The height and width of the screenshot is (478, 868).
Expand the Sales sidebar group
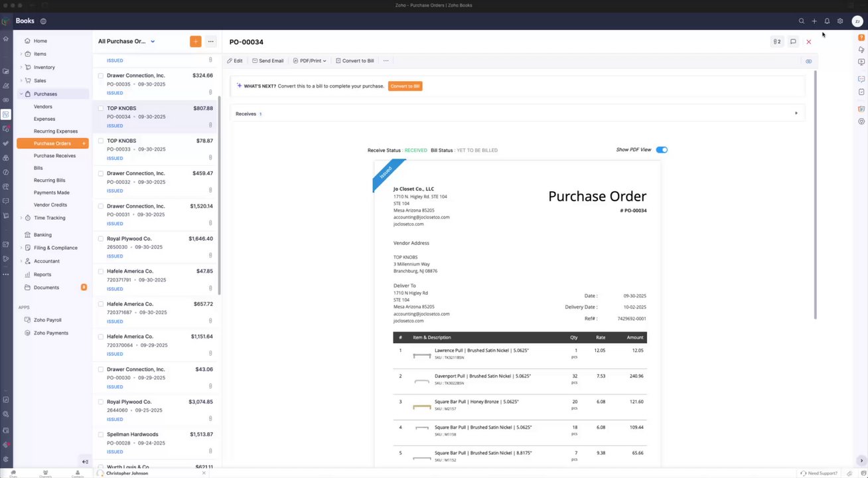[21, 80]
